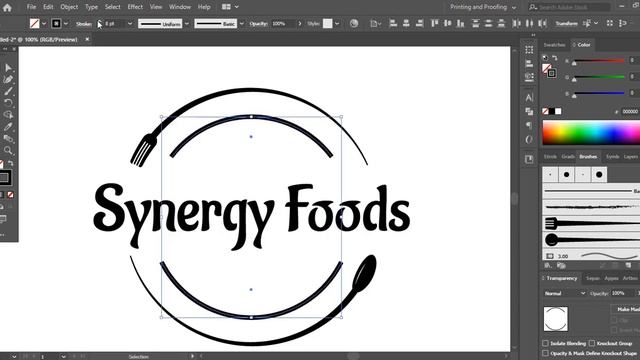Click the Transform link in control bar
This screenshot has width=640, height=360.
coord(567,24)
